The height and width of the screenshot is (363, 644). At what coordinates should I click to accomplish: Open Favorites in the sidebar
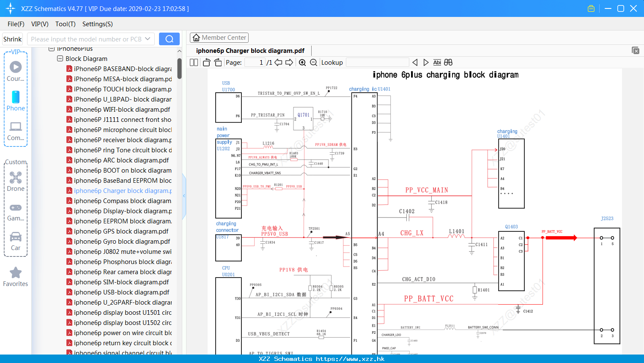tap(16, 277)
